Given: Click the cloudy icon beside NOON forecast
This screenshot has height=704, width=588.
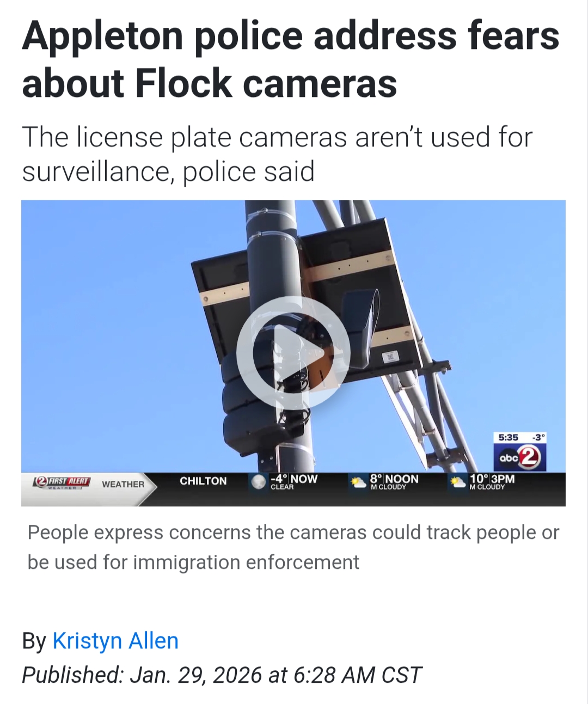Looking at the screenshot, I should [x=358, y=482].
